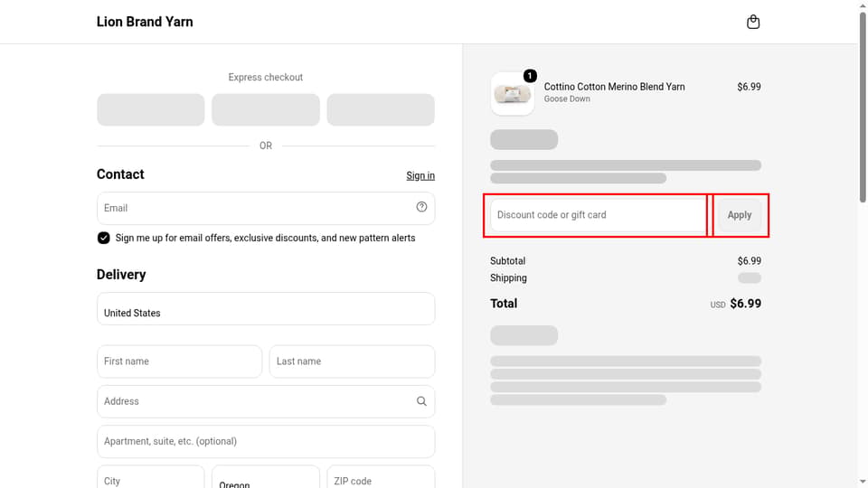Click the First name field
The image size is (868, 488).
click(179, 361)
